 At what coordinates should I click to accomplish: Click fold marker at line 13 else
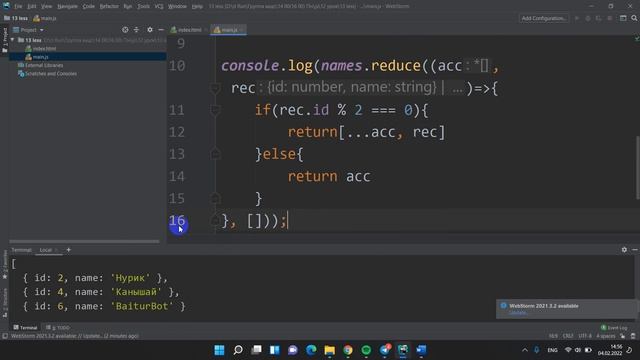pos(215,154)
